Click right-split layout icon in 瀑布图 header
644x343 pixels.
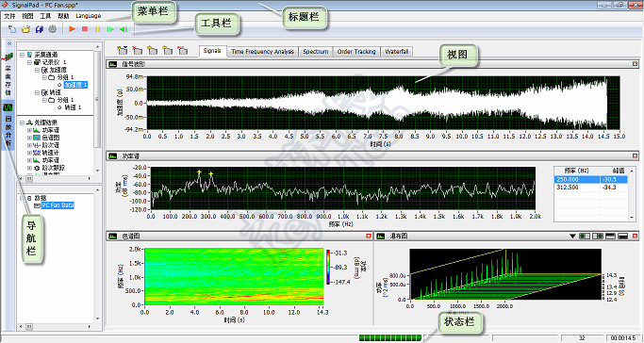point(598,236)
